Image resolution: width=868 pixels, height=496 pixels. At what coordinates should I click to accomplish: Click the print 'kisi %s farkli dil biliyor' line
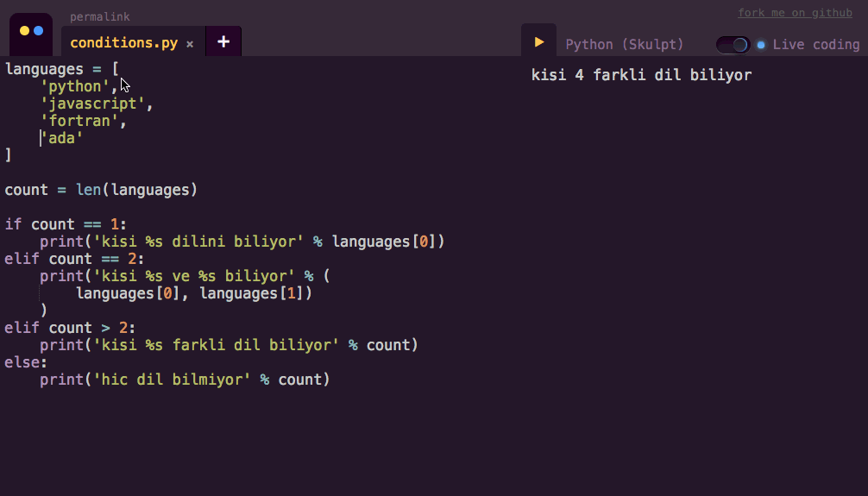[x=229, y=345]
